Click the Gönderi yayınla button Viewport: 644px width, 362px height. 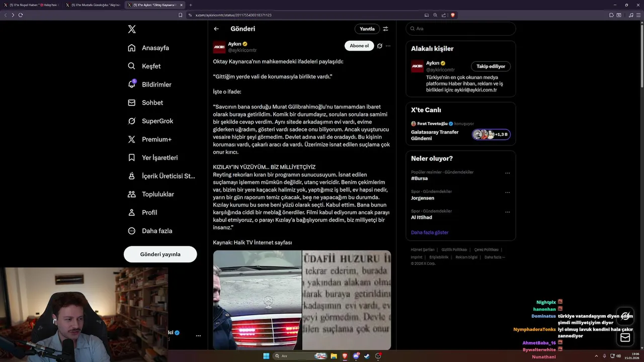point(160,254)
